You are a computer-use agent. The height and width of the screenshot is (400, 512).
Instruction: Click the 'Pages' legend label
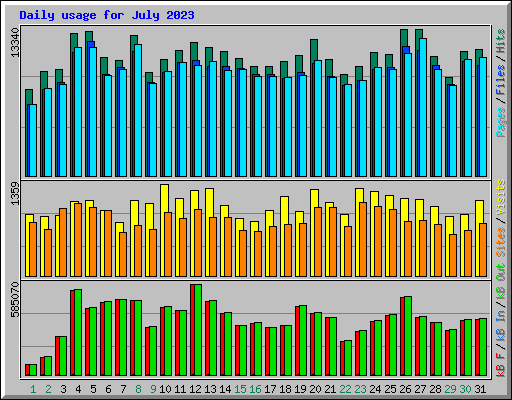point(501,122)
